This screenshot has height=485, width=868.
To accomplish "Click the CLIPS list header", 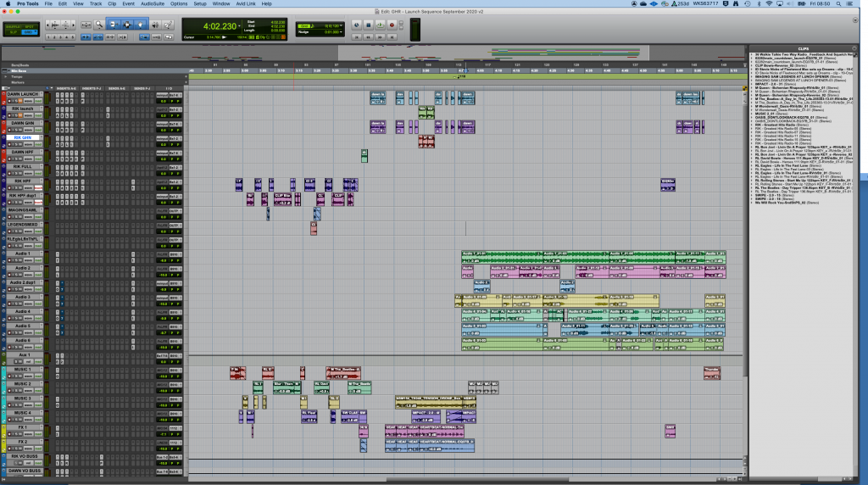I will pos(803,48).
